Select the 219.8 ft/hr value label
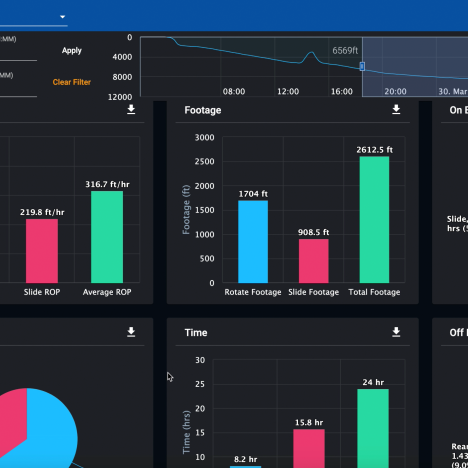This screenshot has height=468, width=468. click(42, 212)
